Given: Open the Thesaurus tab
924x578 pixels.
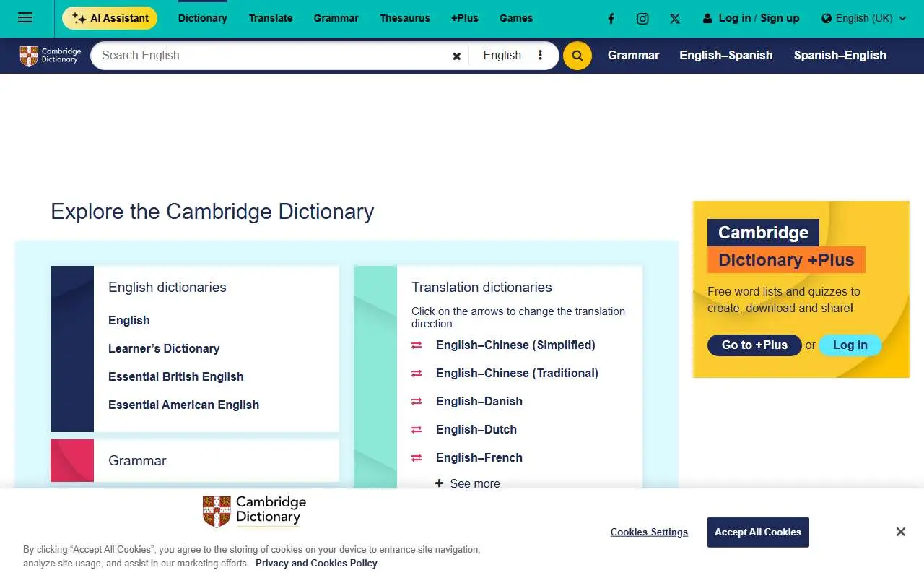Looking at the screenshot, I should coord(405,18).
